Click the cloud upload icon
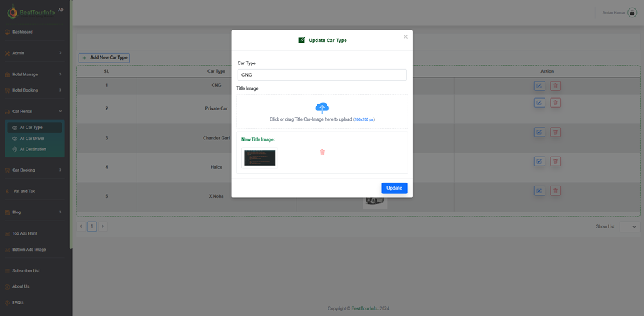This screenshot has width=644, height=316. 322,108
